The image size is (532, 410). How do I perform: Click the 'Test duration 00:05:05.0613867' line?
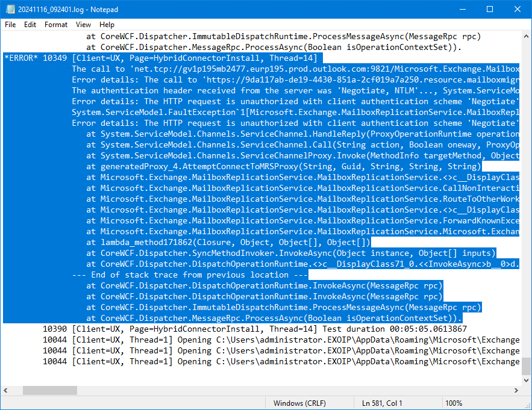click(255, 329)
